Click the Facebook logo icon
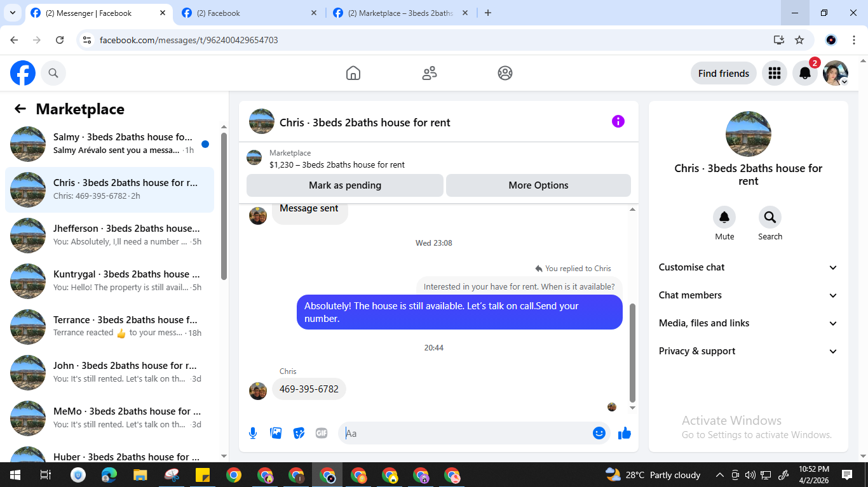Image resolution: width=868 pixels, height=487 pixels. click(23, 73)
